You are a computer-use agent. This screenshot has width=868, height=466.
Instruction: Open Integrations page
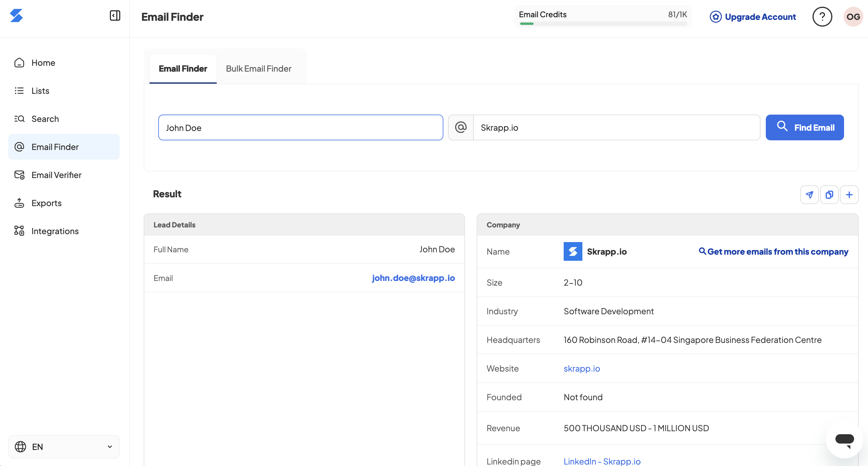(64, 231)
